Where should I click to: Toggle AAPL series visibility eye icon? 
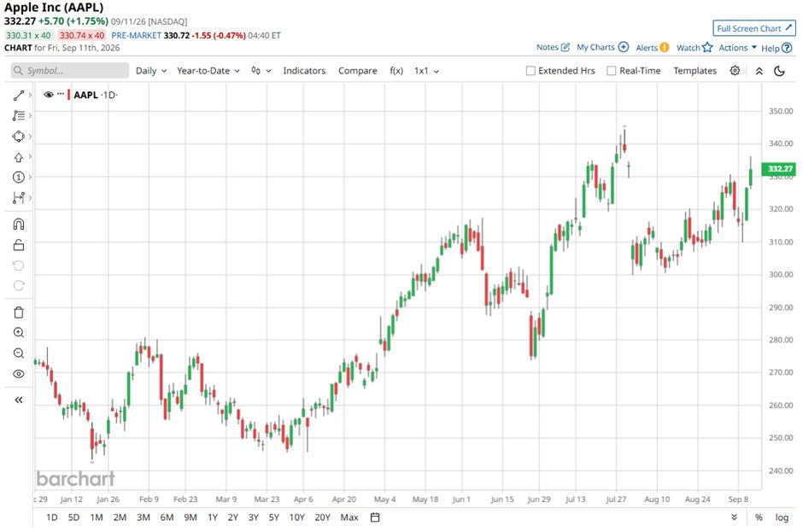(49, 95)
